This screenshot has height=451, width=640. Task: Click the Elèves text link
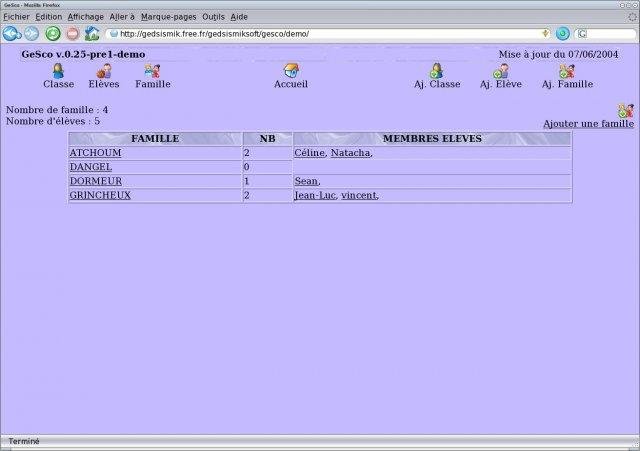tap(104, 84)
